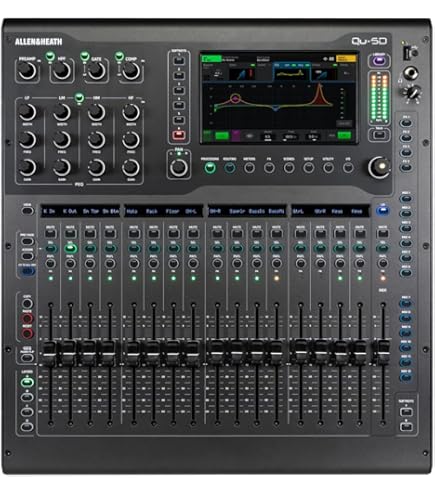This screenshot has height=495, width=435.
Task: Click the red Paste key
Action: 27,318
